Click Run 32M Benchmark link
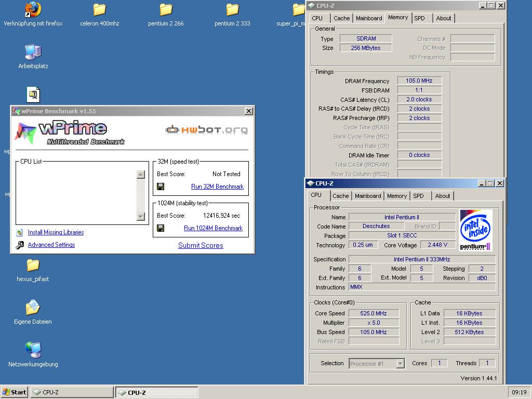Viewport: 532px width, 399px height. (x=218, y=187)
